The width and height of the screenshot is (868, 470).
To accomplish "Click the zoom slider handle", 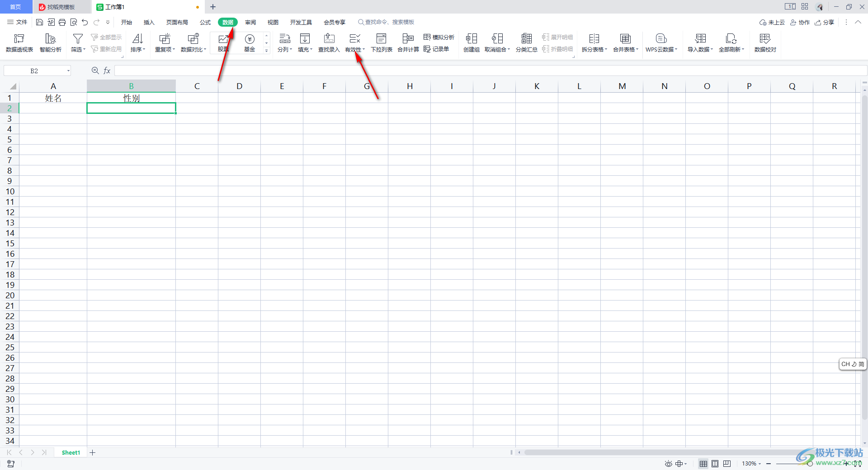I will point(810,464).
